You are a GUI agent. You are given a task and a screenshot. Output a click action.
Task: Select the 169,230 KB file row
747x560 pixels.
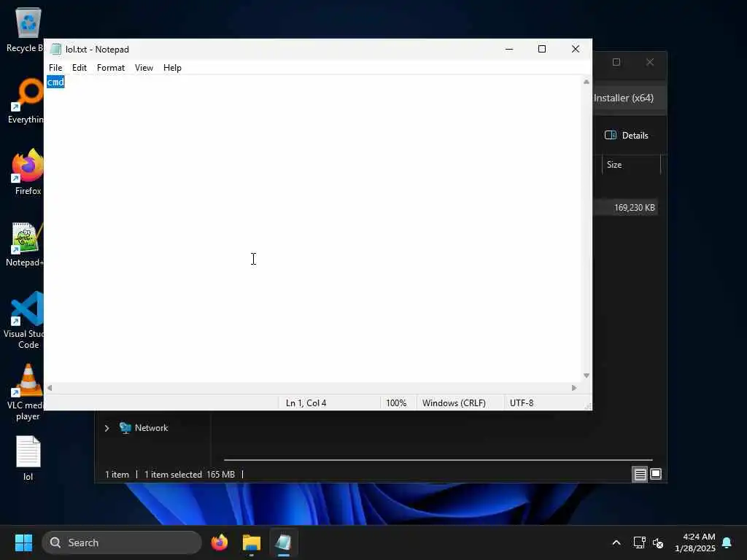626,208
